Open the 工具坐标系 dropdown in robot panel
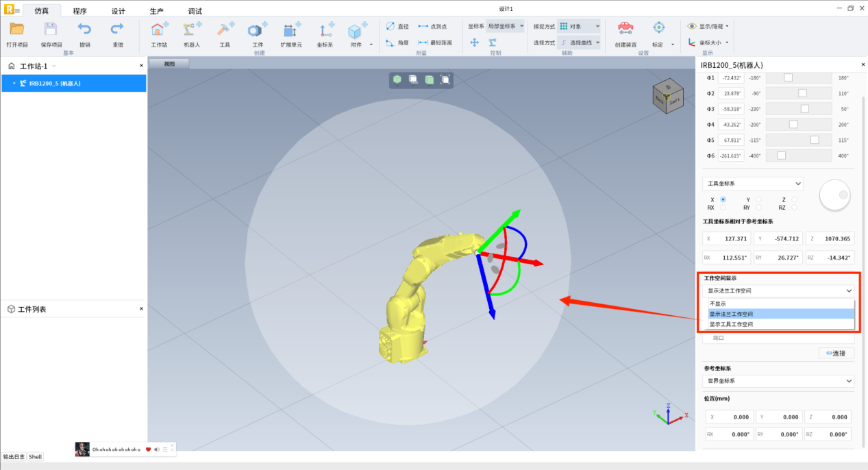The height and width of the screenshot is (470, 868). pyautogui.click(x=752, y=184)
